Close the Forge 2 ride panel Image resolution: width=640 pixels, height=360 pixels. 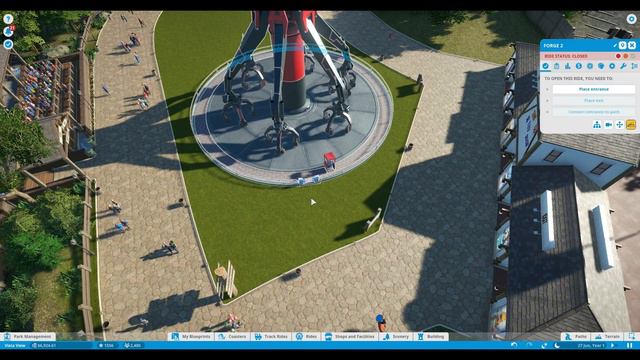tap(632, 45)
